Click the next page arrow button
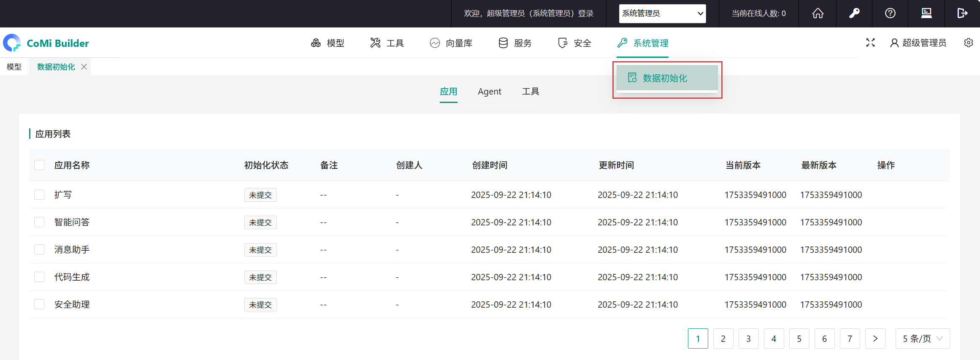 point(875,338)
